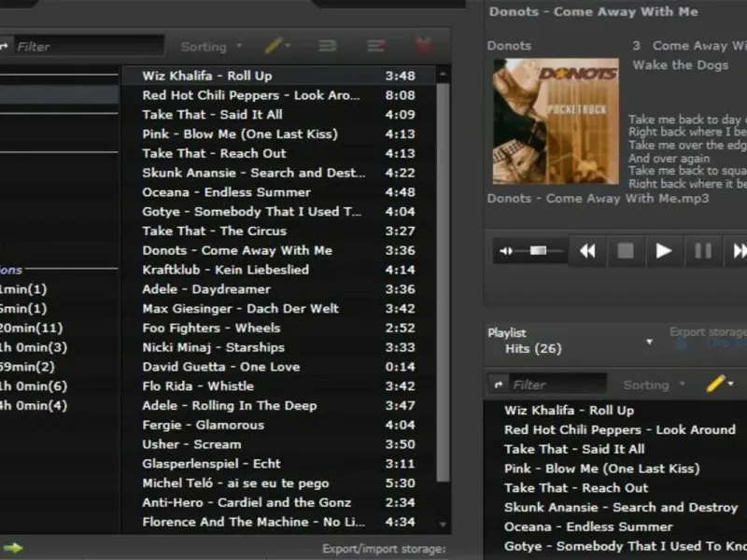Select 'Red Hot Chili Peppers - Look Around' in playlist panel
This screenshot has width=747, height=560.
point(619,430)
